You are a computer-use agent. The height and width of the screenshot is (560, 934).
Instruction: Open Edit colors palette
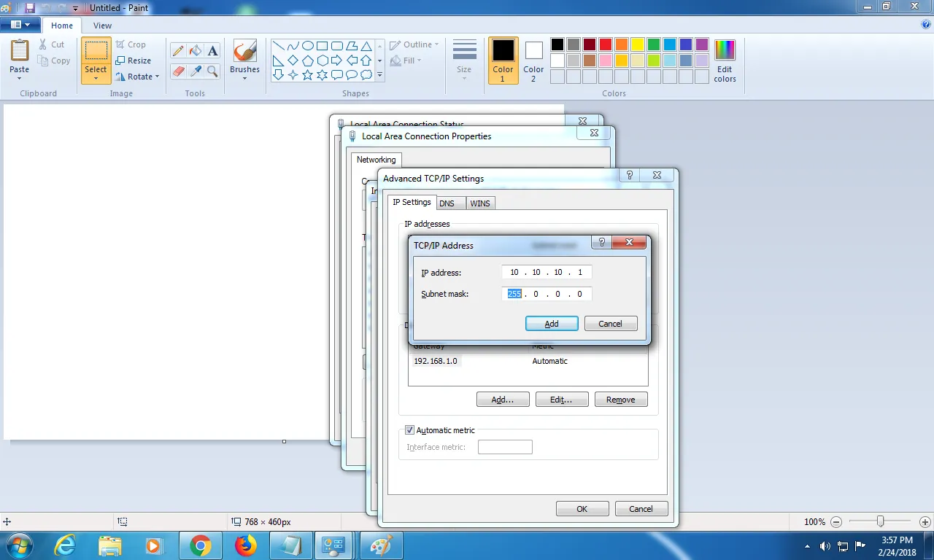(725, 61)
